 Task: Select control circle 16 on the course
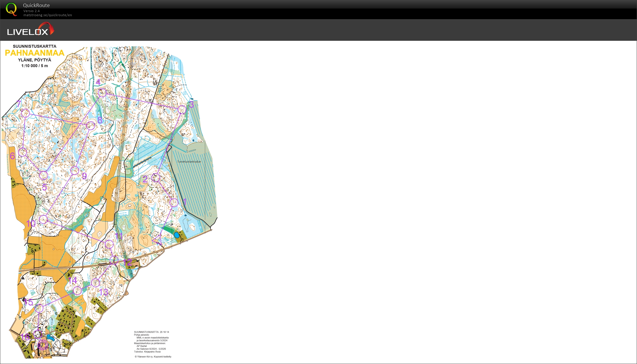tap(37, 334)
